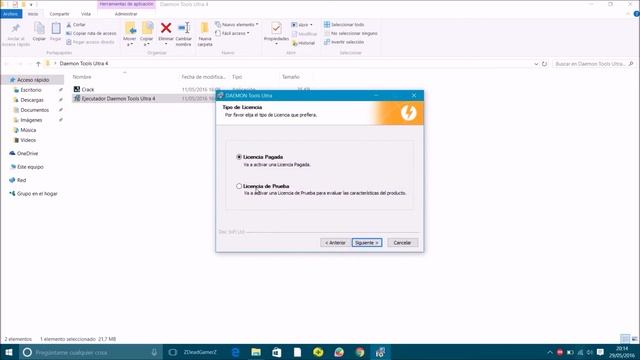640x360 pixels.
Task: Select the Licencia de Prueba radio button
Action: click(239, 186)
